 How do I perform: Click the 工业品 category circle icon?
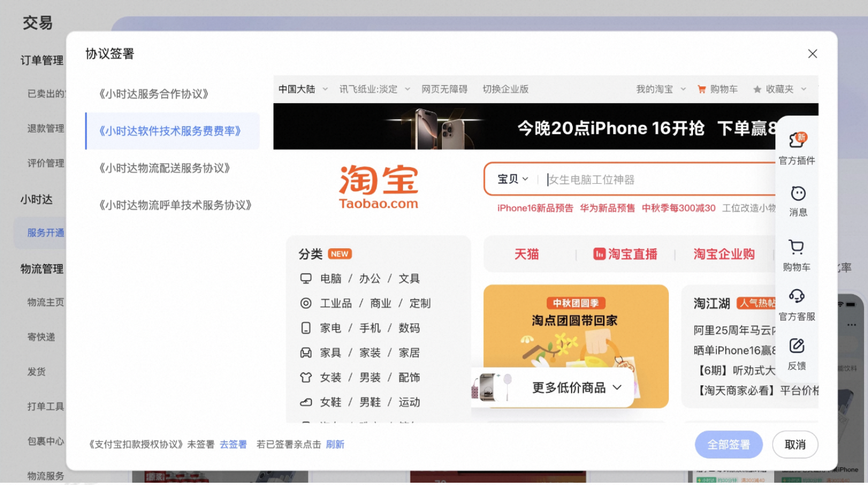306,304
